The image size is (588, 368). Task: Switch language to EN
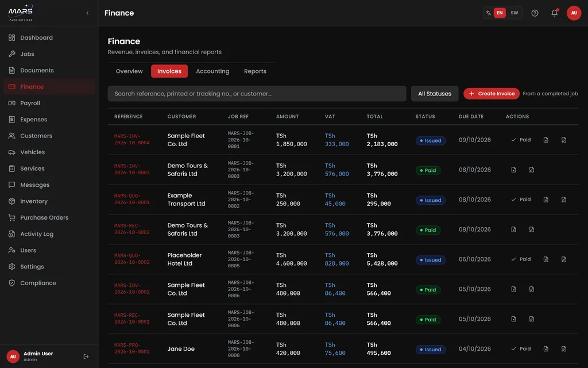pyautogui.click(x=500, y=13)
